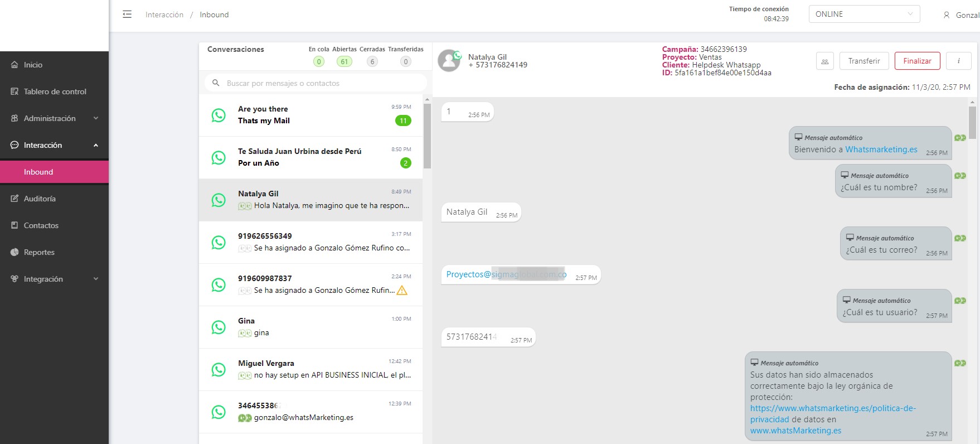
Task: Filter by En cola counter 0
Action: (x=319, y=61)
